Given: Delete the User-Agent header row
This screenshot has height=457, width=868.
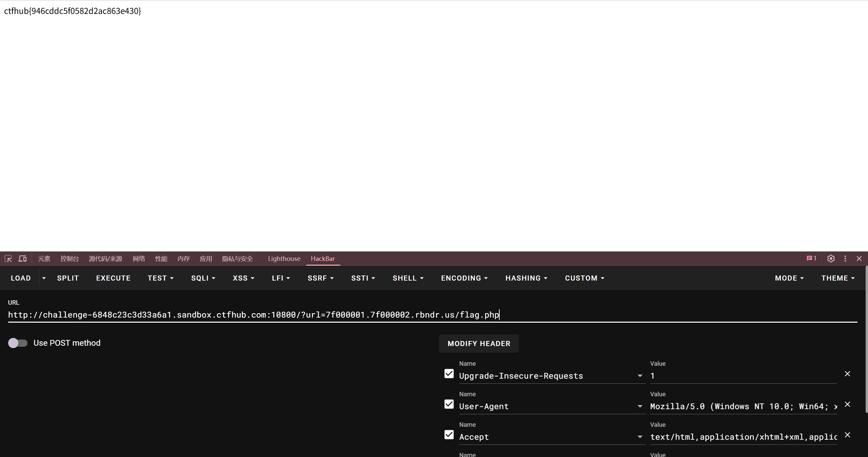Looking at the screenshot, I should [847, 404].
